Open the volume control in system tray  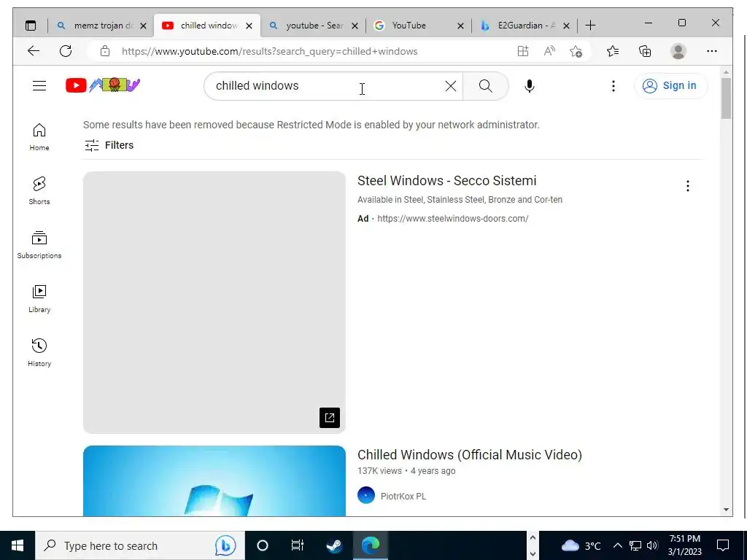[652, 545]
